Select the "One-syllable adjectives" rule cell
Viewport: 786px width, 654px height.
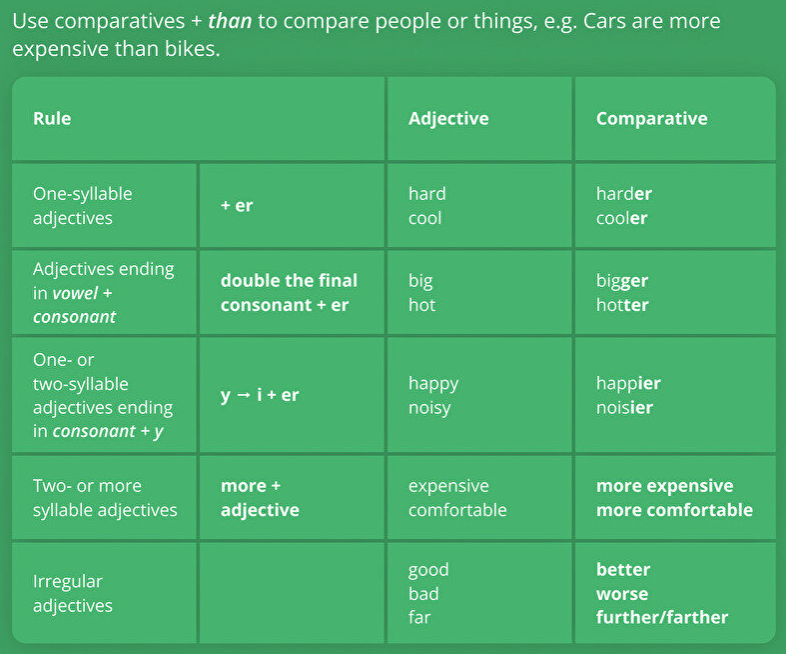point(83,206)
